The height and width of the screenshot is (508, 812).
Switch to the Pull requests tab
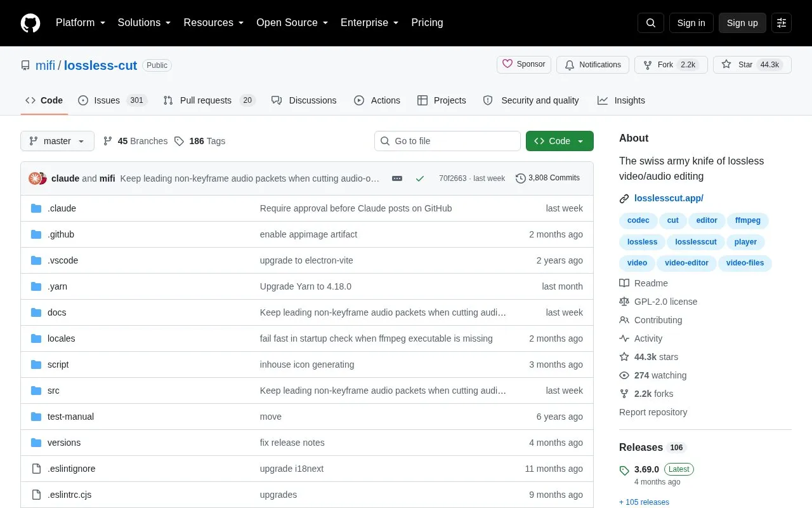(x=209, y=100)
